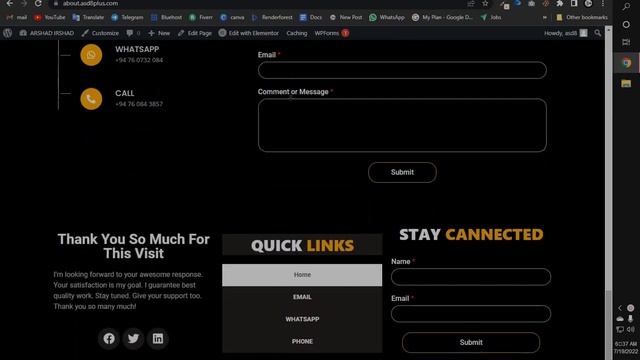Submit the contact message form
This screenshot has width=640, height=360.
tap(402, 172)
